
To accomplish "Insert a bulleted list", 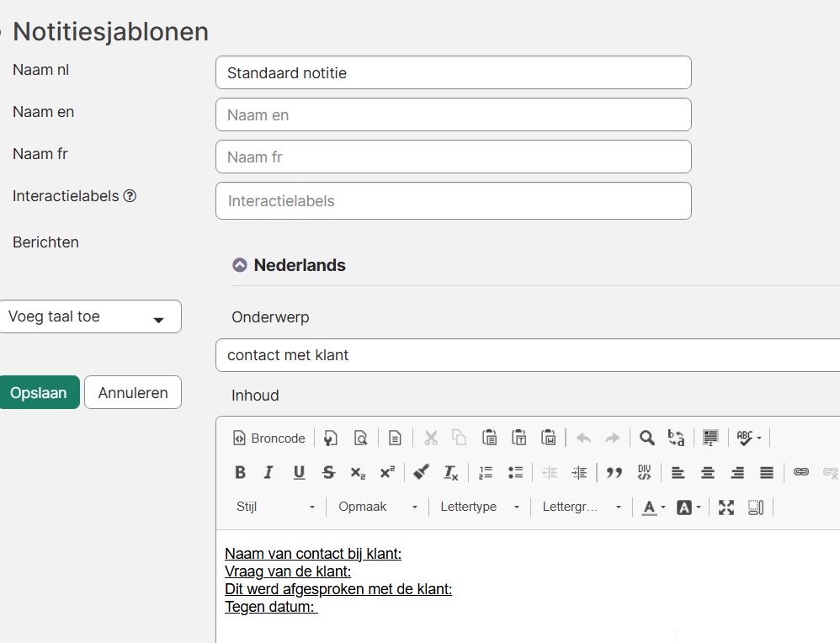I will pos(516,473).
